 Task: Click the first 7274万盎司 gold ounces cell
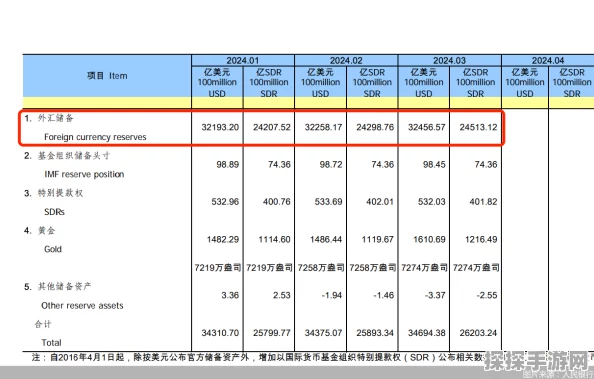pyautogui.click(x=424, y=268)
